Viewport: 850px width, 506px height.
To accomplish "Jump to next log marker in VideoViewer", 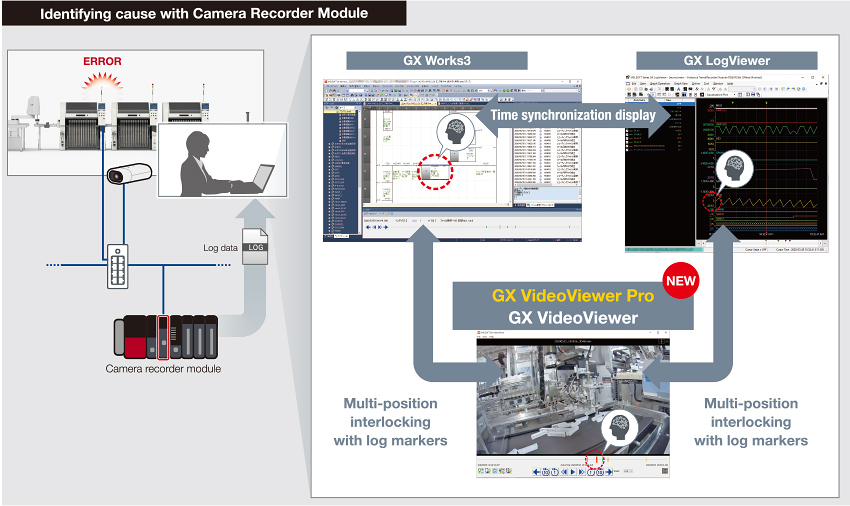I will [x=608, y=471].
